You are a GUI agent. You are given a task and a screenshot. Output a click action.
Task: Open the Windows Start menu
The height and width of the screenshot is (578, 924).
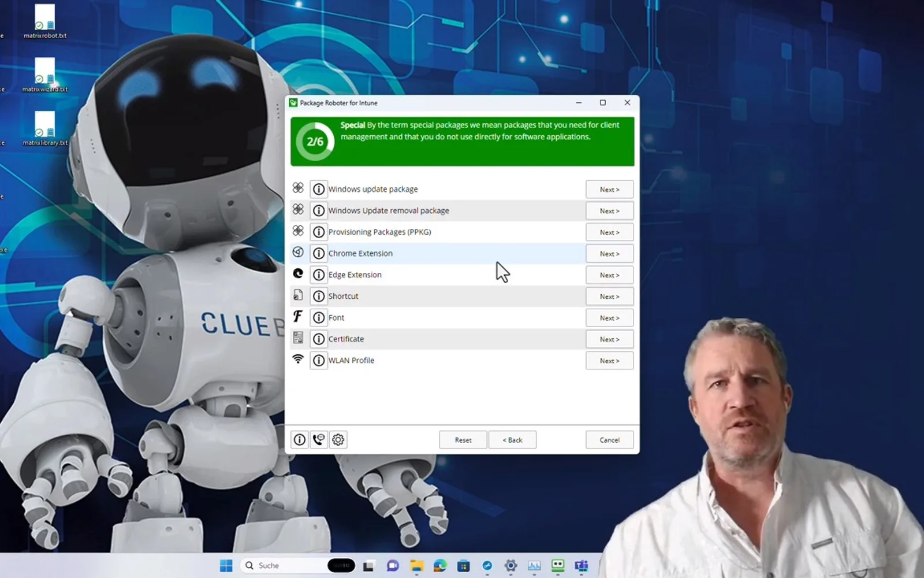(226, 565)
